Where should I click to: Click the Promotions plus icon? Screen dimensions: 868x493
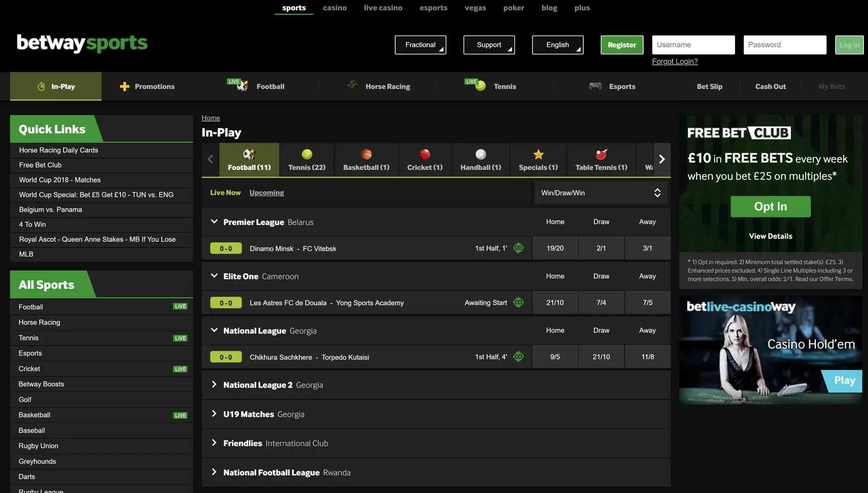point(124,86)
